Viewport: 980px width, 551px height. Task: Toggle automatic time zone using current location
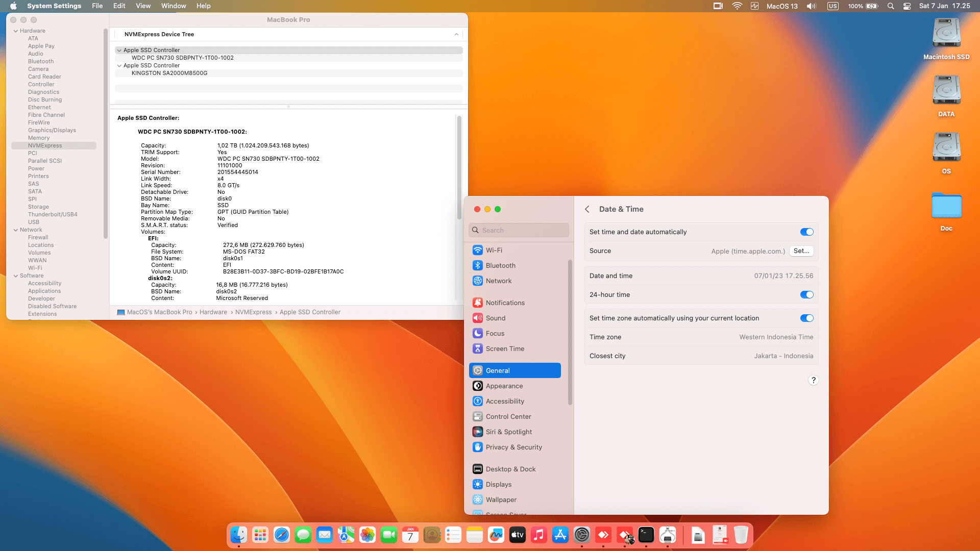point(806,318)
